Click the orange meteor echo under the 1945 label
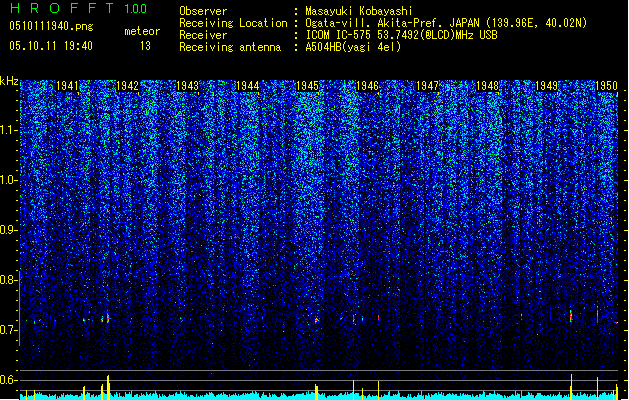Viewport: 629px width, 400px height. [317, 320]
